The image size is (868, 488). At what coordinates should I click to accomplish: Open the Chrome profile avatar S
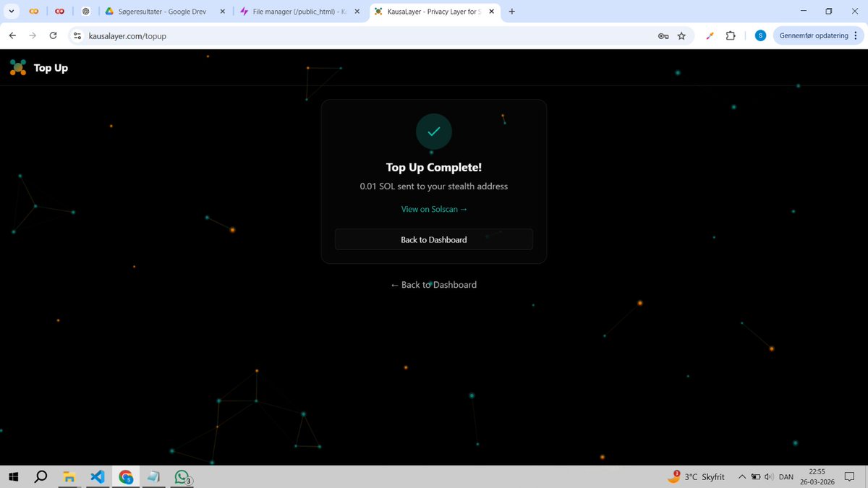pyautogui.click(x=760, y=35)
